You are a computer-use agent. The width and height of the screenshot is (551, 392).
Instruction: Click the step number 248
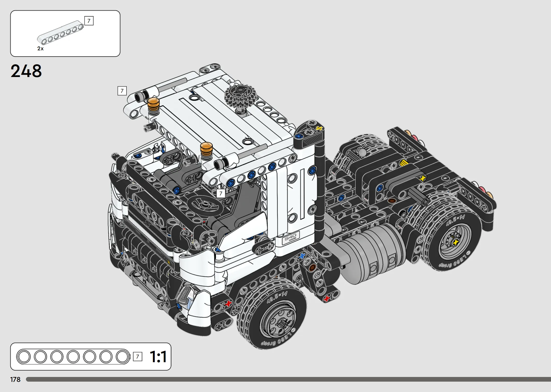click(x=26, y=71)
